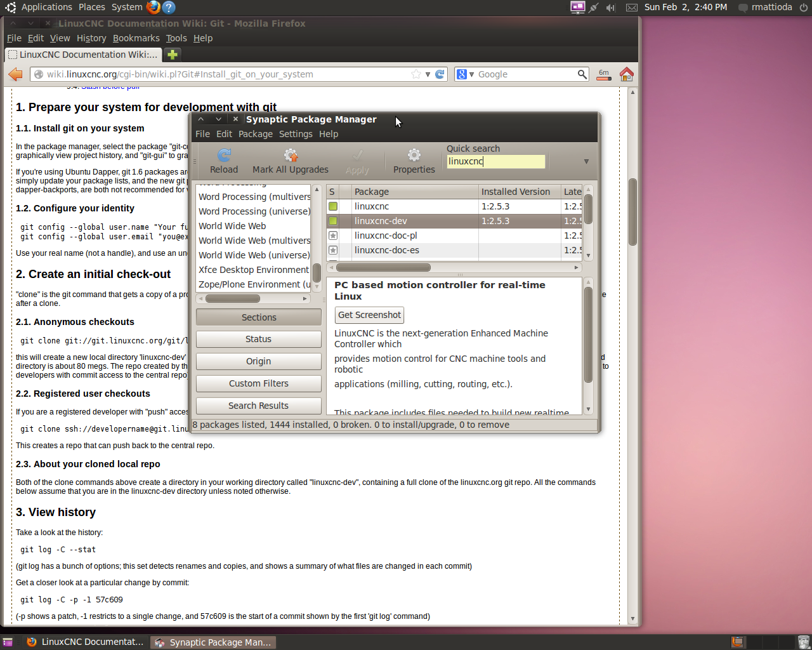Click the network status icon

tap(594, 8)
